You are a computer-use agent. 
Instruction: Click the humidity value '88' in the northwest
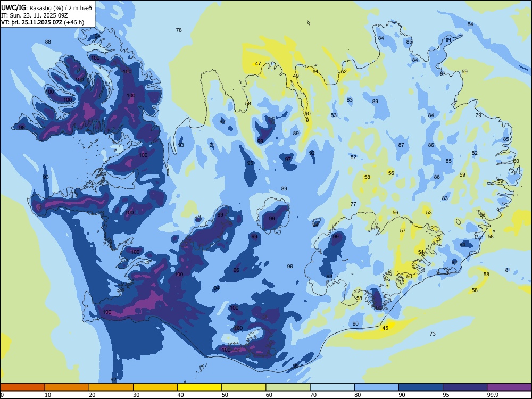pos(48,41)
